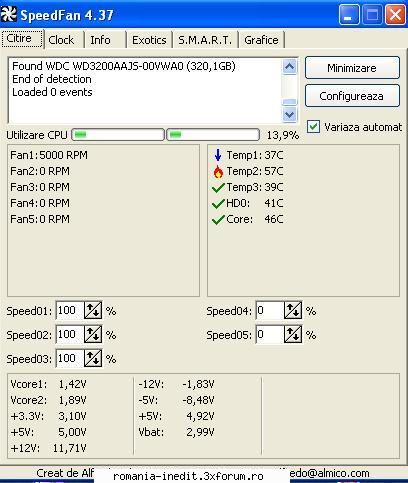Image resolution: width=408 pixels, height=483 pixels.
Task: Click the Vbat 2,99V reading
Action: coord(176,432)
